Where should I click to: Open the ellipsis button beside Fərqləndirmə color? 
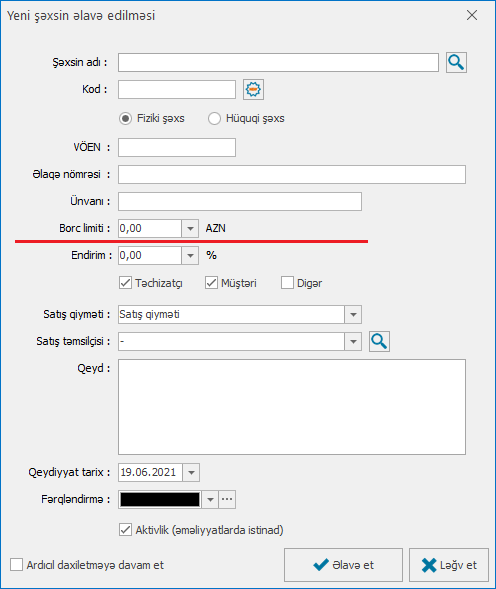click(x=227, y=500)
